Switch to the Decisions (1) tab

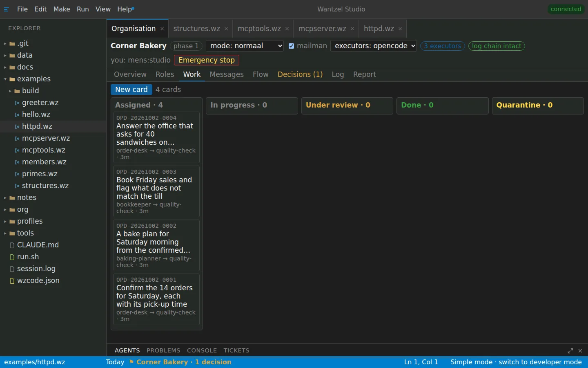[x=300, y=74]
